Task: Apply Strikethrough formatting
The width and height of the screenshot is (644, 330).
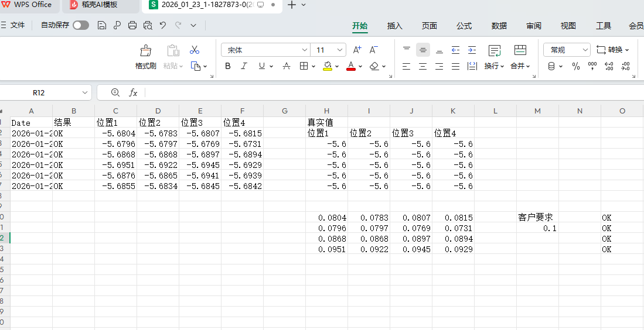Action: (287, 66)
